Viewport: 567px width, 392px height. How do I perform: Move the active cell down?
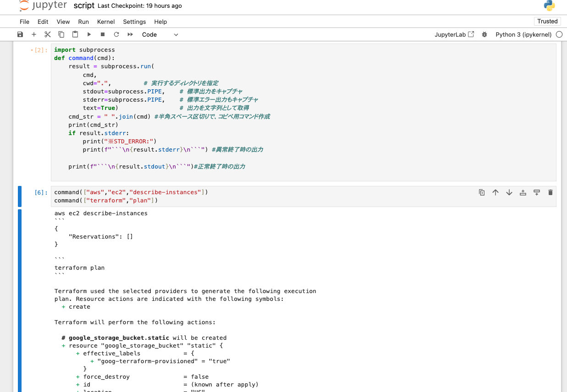pyautogui.click(x=509, y=192)
